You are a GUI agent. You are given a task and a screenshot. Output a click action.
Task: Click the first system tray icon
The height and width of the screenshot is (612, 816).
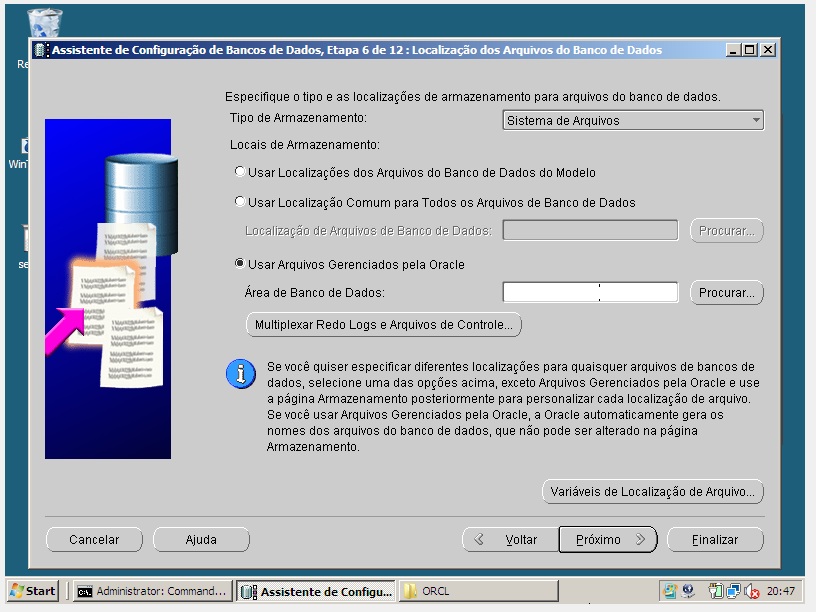click(670, 591)
